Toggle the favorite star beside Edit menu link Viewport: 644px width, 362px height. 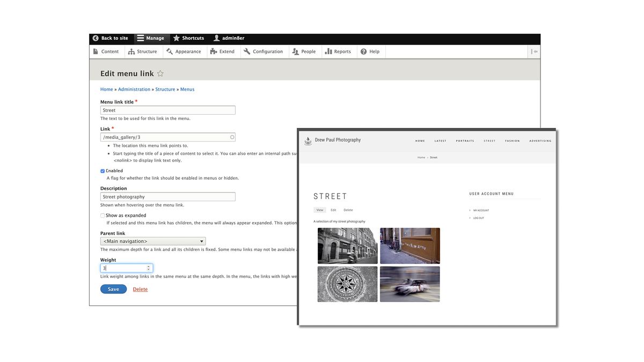pyautogui.click(x=160, y=73)
